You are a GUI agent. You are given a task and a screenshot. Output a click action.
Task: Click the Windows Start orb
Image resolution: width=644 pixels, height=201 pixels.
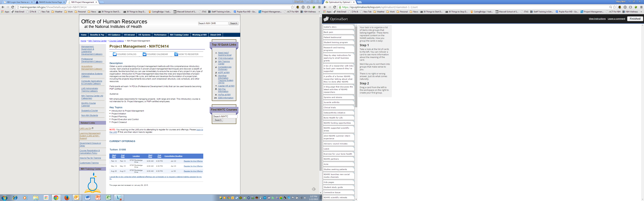click(5, 198)
